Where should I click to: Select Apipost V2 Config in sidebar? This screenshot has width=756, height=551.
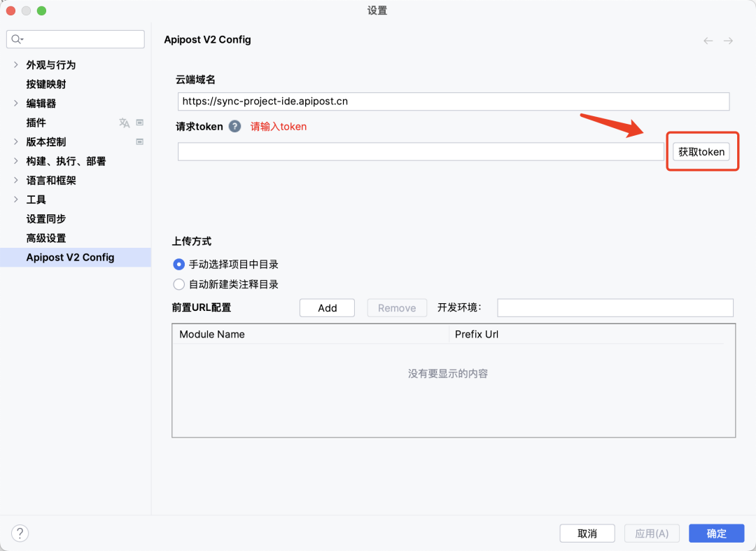(x=75, y=258)
